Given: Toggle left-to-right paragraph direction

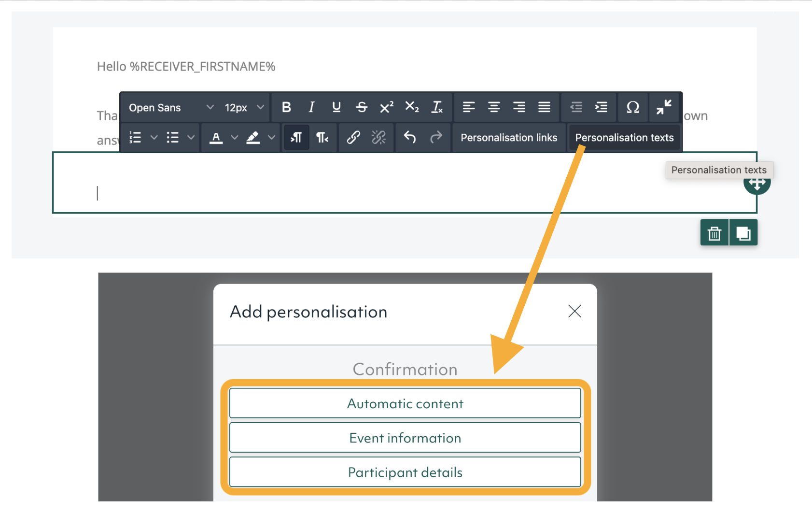Looking at the screenshot, I should pos(296,137).
